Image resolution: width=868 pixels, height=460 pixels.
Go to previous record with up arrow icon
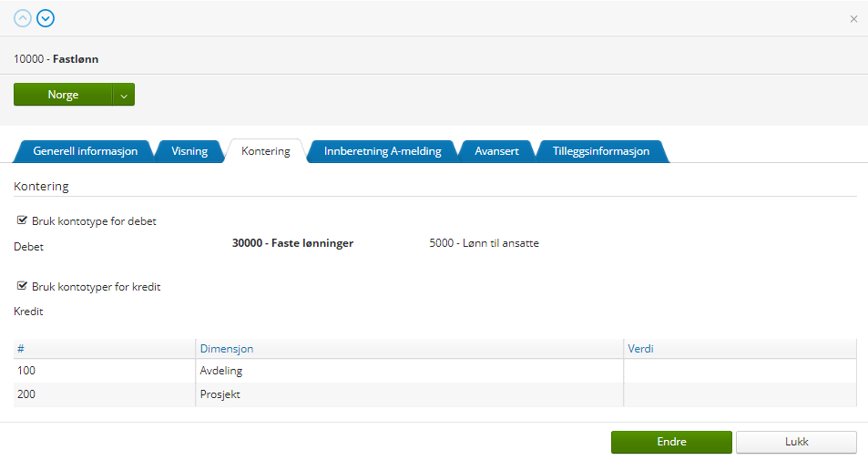point(23,18)
